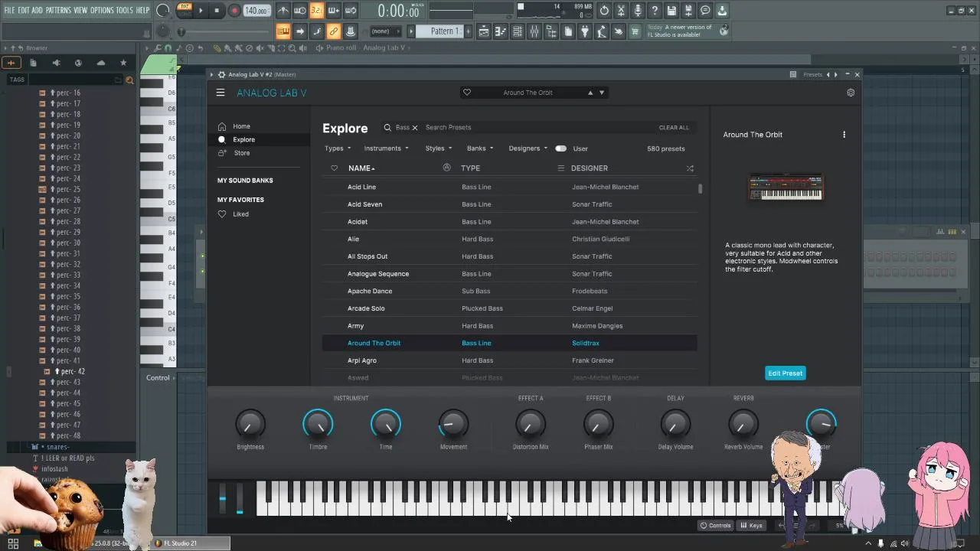Select the Arpi Agro preset
This screenshot has width=980, height=551.
pos(509,360)
